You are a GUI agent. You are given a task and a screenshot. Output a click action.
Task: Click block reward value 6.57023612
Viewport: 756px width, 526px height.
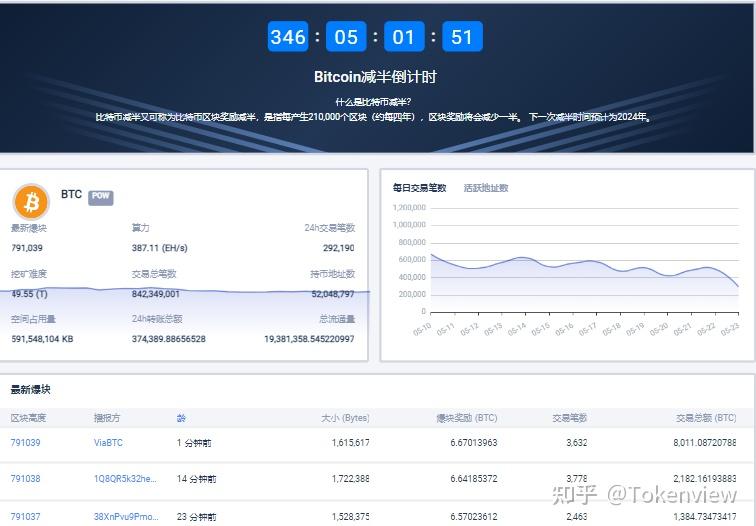click(473, 516)
